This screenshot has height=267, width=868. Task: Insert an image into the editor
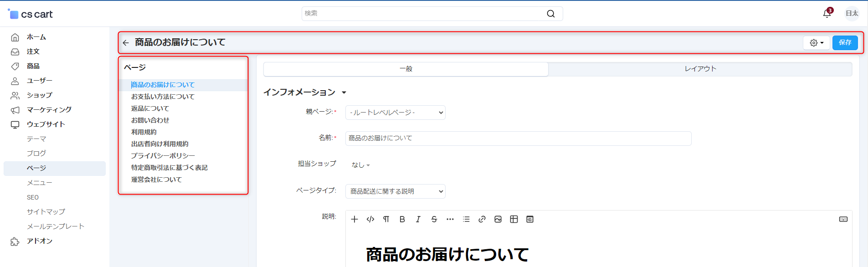(498, 219)
